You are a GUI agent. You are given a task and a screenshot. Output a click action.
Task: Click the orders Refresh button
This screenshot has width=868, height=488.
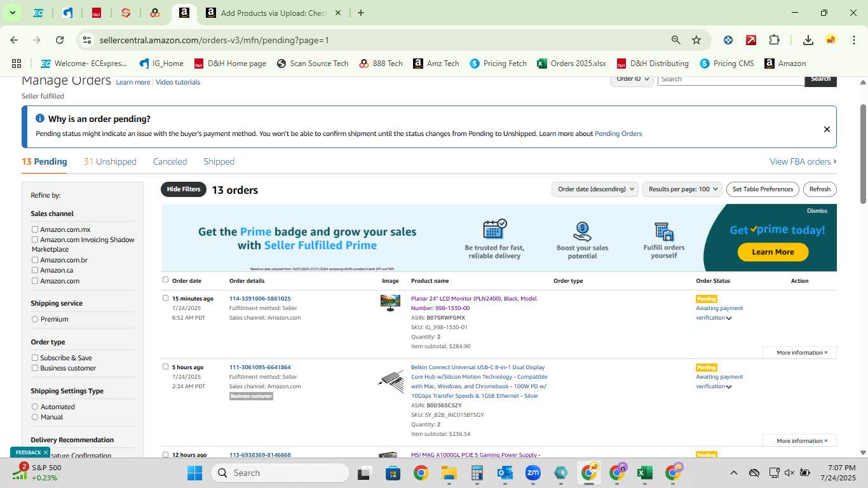(x=820, y=189)
